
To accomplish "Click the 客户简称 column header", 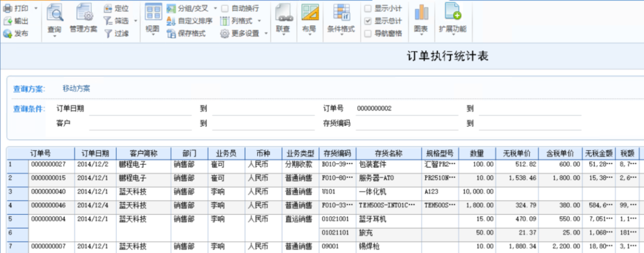I will 143,153.
